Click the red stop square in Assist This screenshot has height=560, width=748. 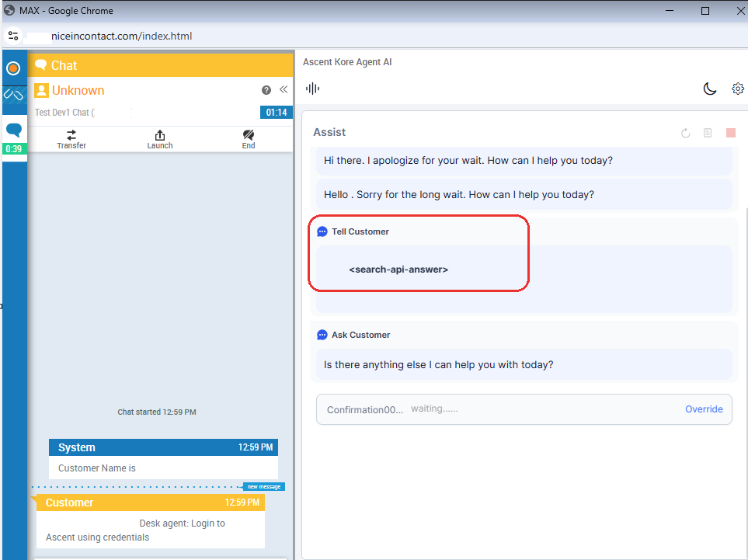tap(730, 133)
